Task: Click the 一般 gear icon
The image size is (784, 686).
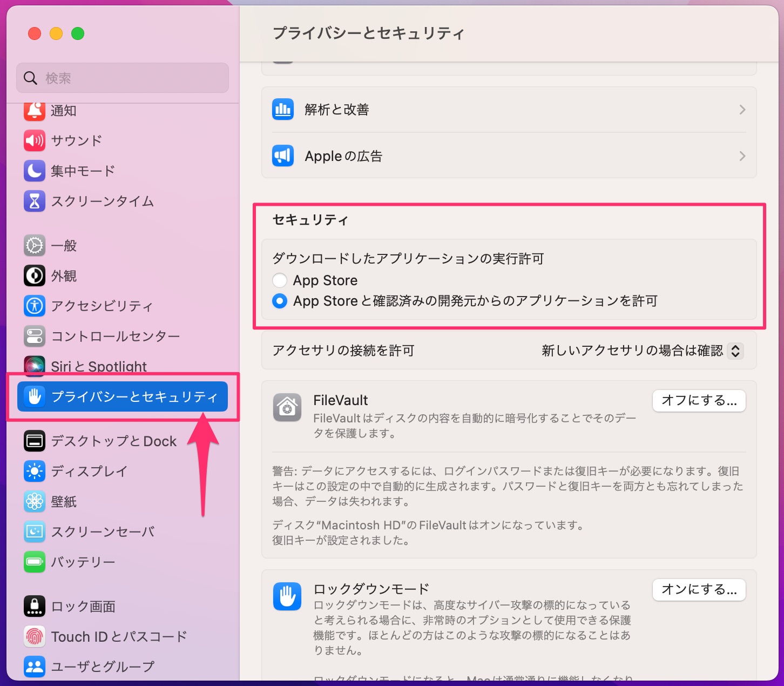Action: (x=35, y=245)
